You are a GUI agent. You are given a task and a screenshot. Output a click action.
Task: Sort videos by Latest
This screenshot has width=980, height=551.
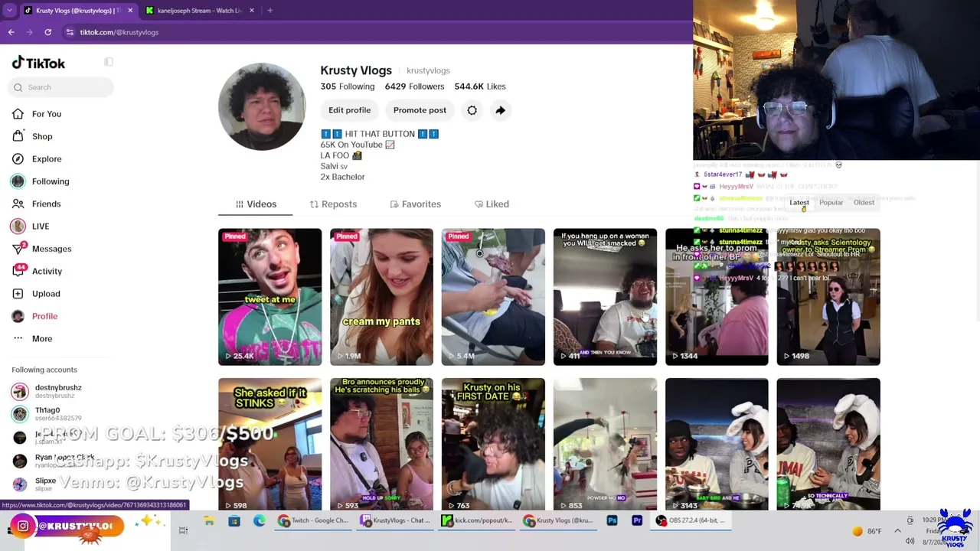(x=799, y=203)
